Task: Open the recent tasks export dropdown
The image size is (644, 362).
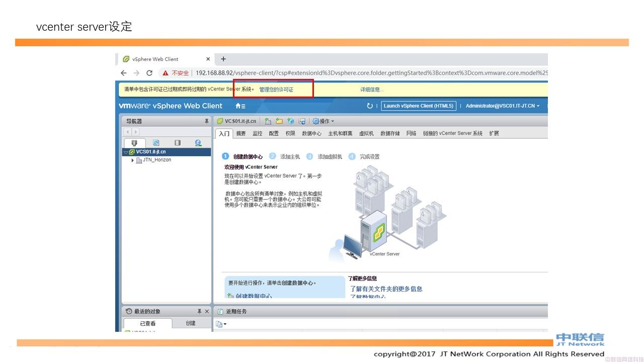Action: (221, 324)
